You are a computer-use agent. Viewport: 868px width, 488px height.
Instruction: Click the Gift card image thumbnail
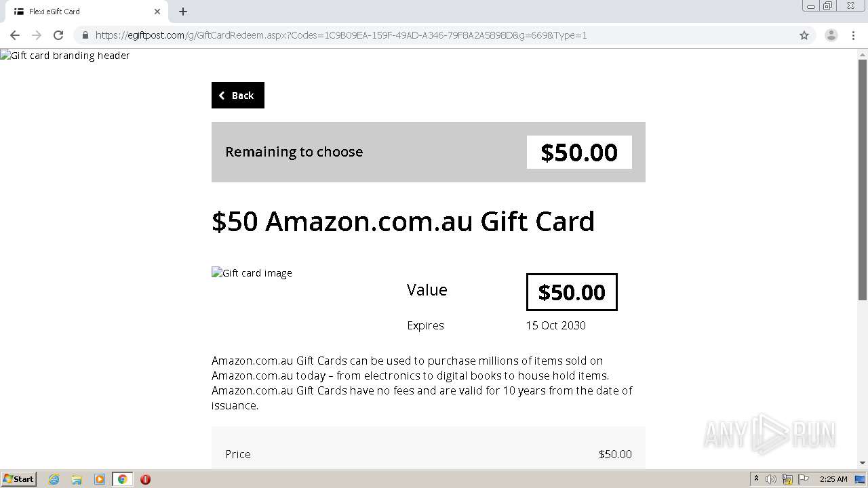coord(252,273)
